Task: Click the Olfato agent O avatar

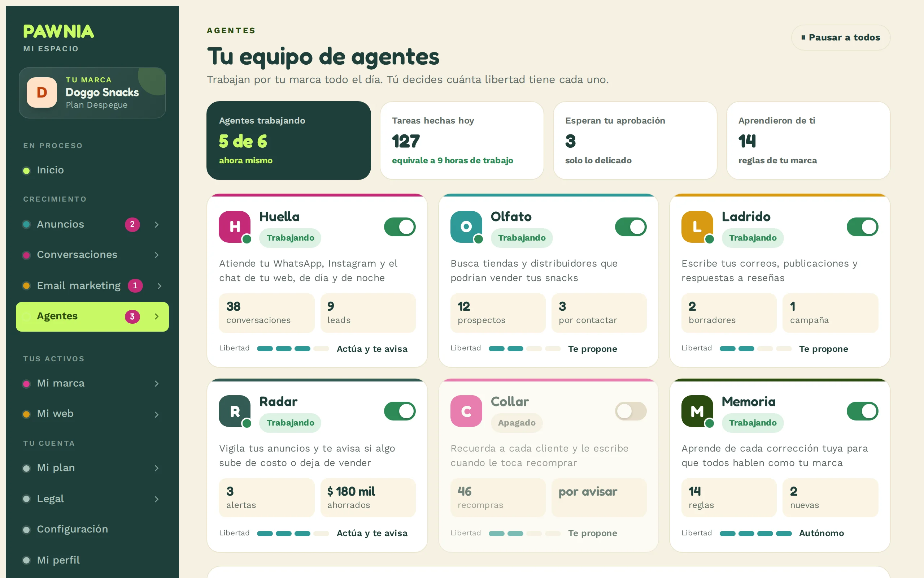Action: pos(466,227)
